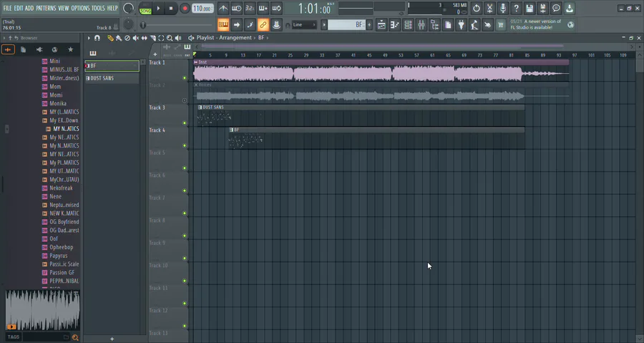Toggle the snap magnet in playlist toolbar
Image resolution: width=644 pixels, height=343 pixels.
click(97, 38)
